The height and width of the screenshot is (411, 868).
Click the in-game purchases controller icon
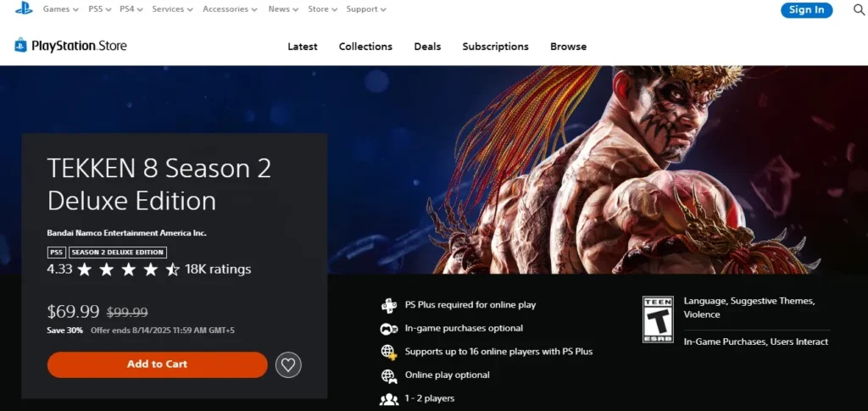click(389, 328)
